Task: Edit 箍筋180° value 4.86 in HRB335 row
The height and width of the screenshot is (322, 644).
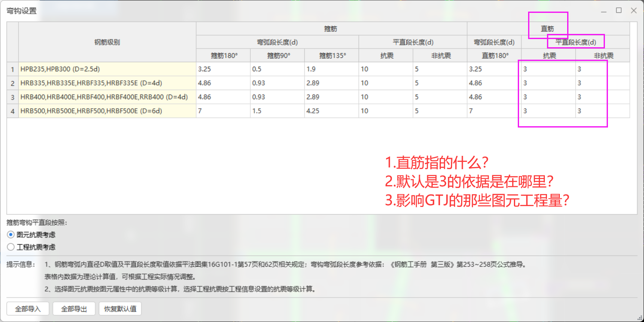Action: pos(223,83)
